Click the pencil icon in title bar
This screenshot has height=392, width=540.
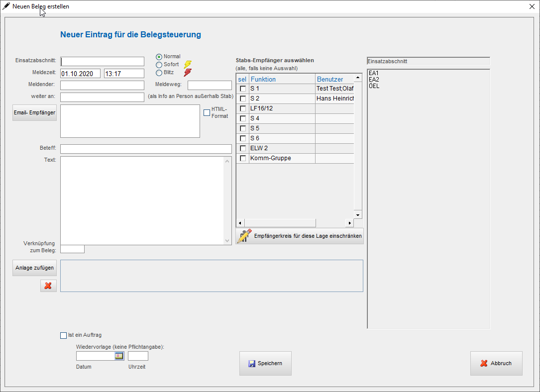point(6,6)
